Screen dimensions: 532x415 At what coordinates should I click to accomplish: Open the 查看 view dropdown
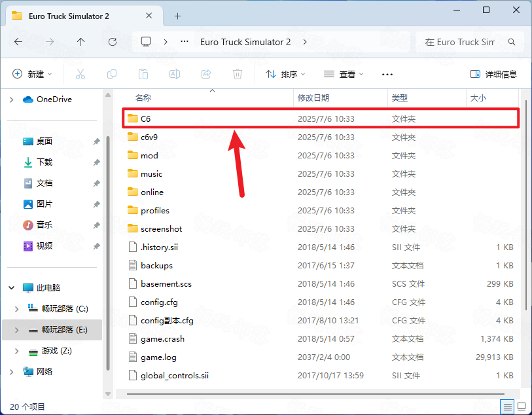click(x=344, y=74)
